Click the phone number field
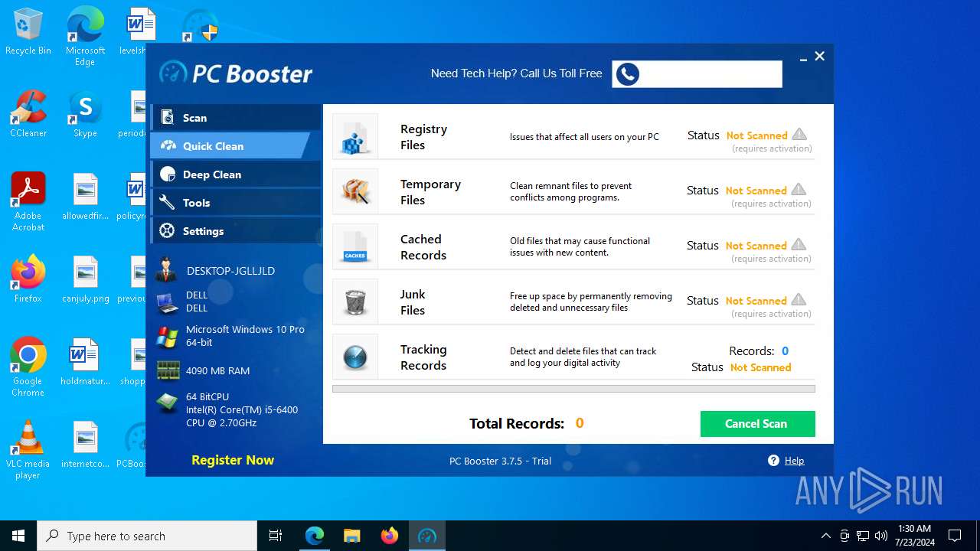This screenshot has height=551, width=980. tap(697, 74)
